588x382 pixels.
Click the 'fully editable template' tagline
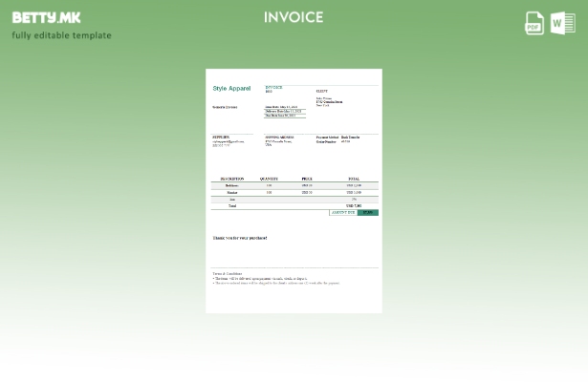point(61,35)
